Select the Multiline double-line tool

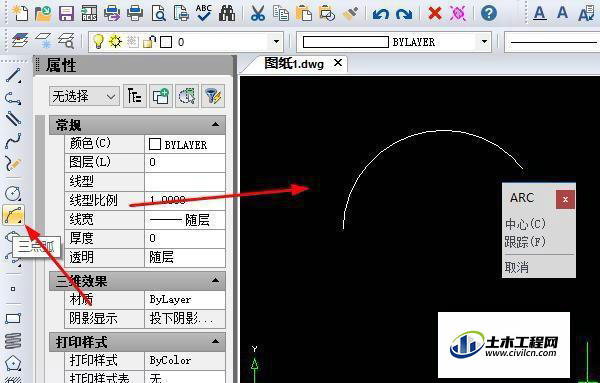click(x=13, y=119)
